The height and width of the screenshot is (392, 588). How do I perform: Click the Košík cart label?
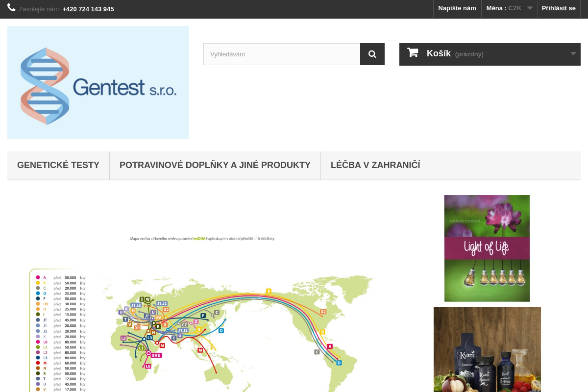[439, 53]
